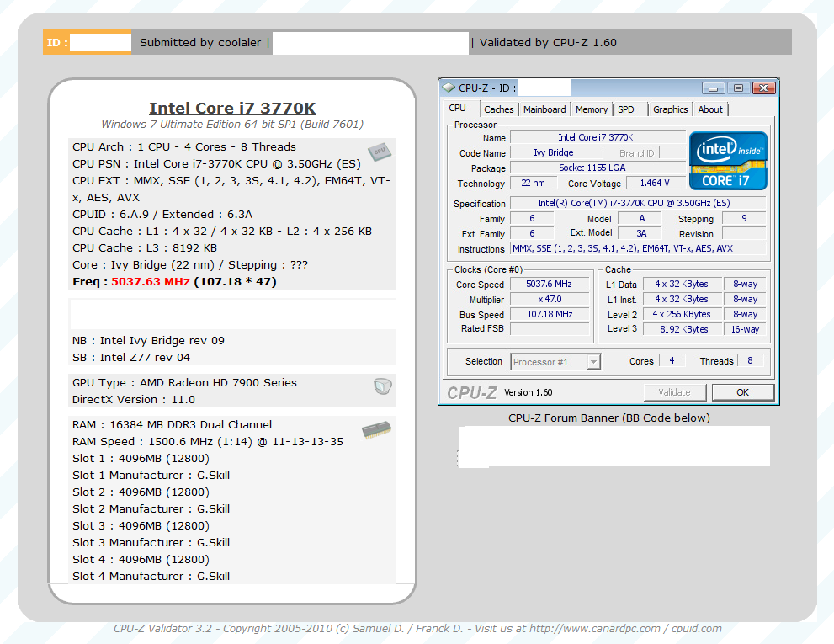Click the Threads count value 8
834x644 pixels.
(x=750, y=361)
